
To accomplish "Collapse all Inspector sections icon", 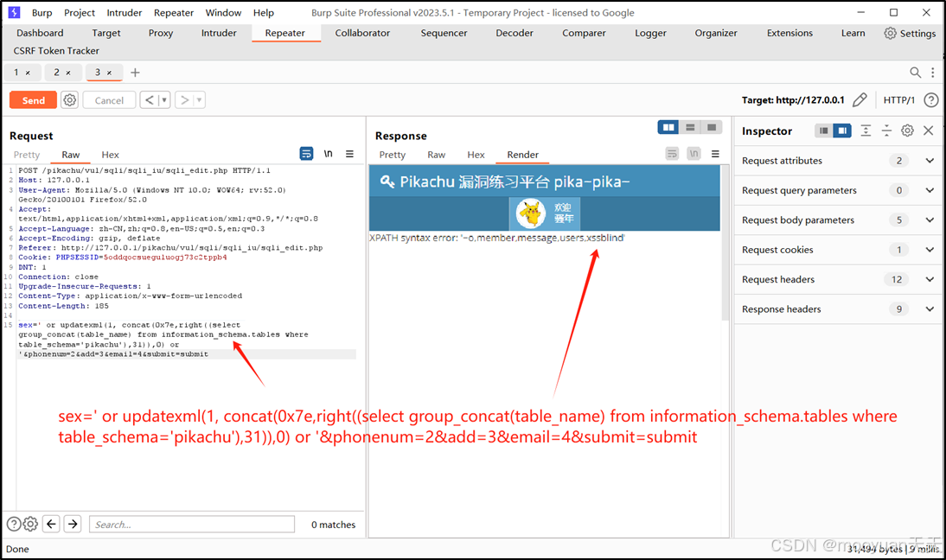I will pyautogui.click(x=886, y=130).
